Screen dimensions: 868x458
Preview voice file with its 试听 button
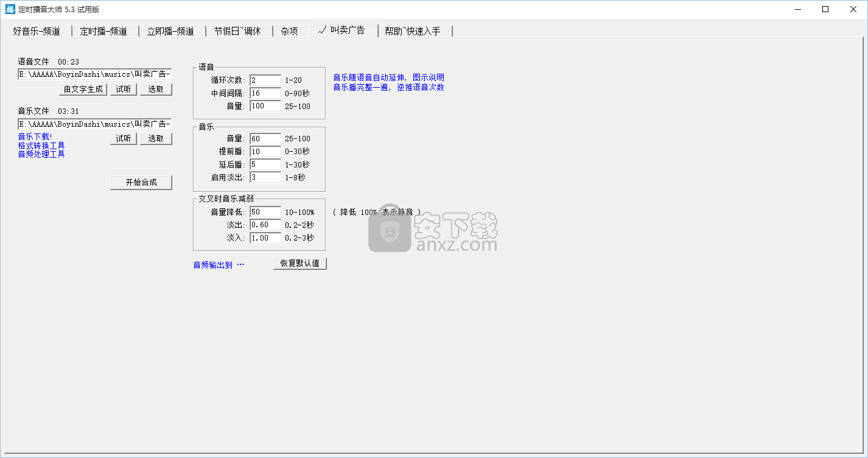pos(124,89)
